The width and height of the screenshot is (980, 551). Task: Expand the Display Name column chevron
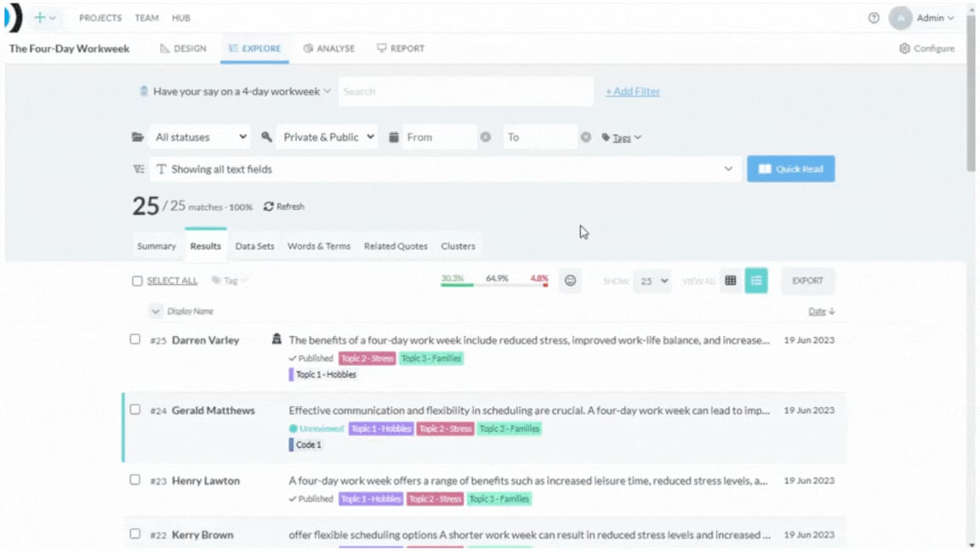click(x=156, y=311)
